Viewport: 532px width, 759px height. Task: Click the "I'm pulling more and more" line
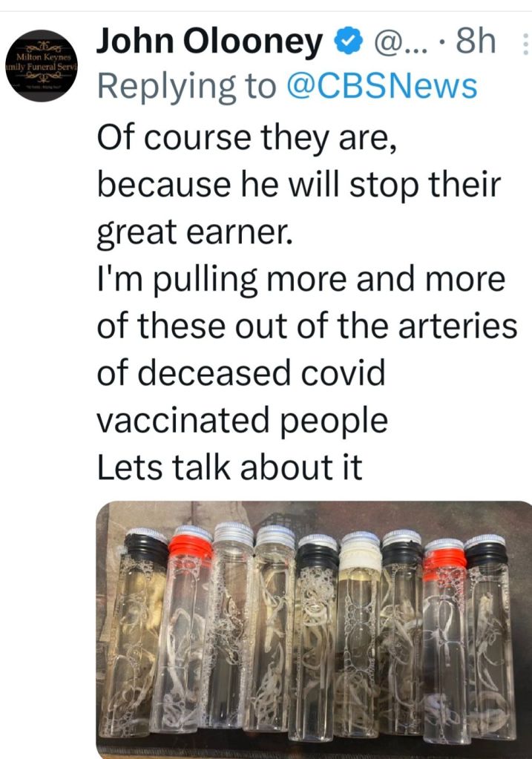coord(301,281)
